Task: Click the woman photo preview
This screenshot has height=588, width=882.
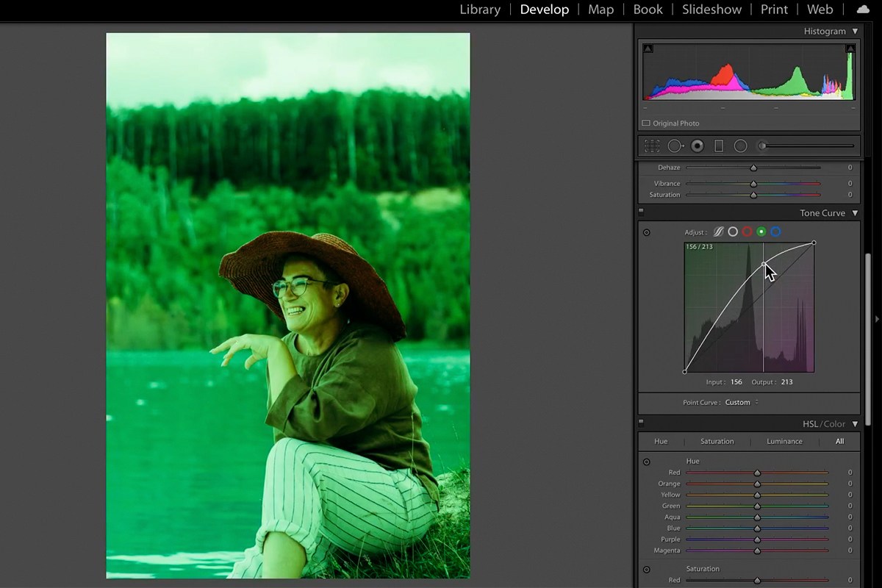Action: [x=288, y=306]
